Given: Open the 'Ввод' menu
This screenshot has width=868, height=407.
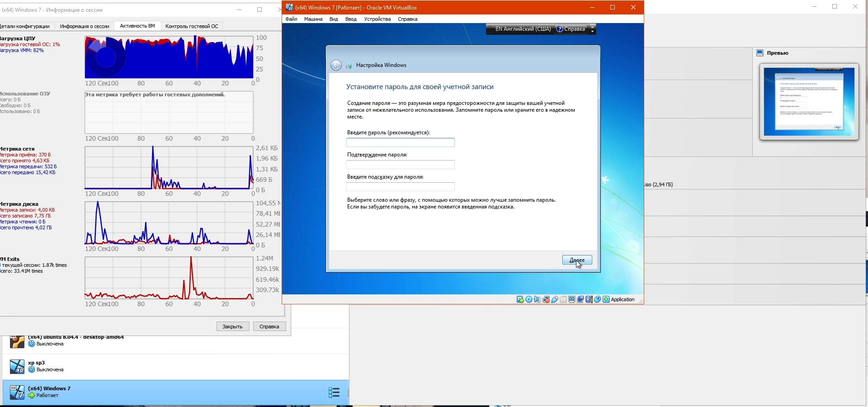Looking at the screenshot, I should click(x=351, y=19).
